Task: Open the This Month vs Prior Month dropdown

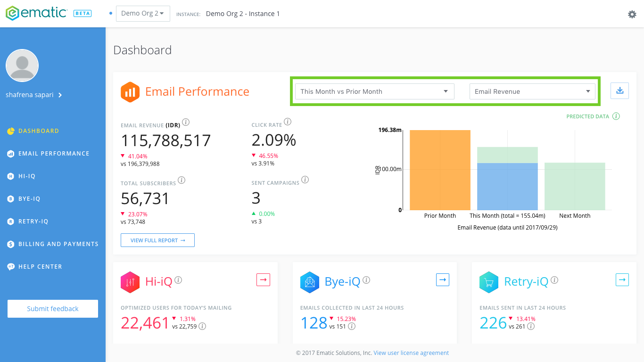Action: pyautogui.click(x=374, y=91)
